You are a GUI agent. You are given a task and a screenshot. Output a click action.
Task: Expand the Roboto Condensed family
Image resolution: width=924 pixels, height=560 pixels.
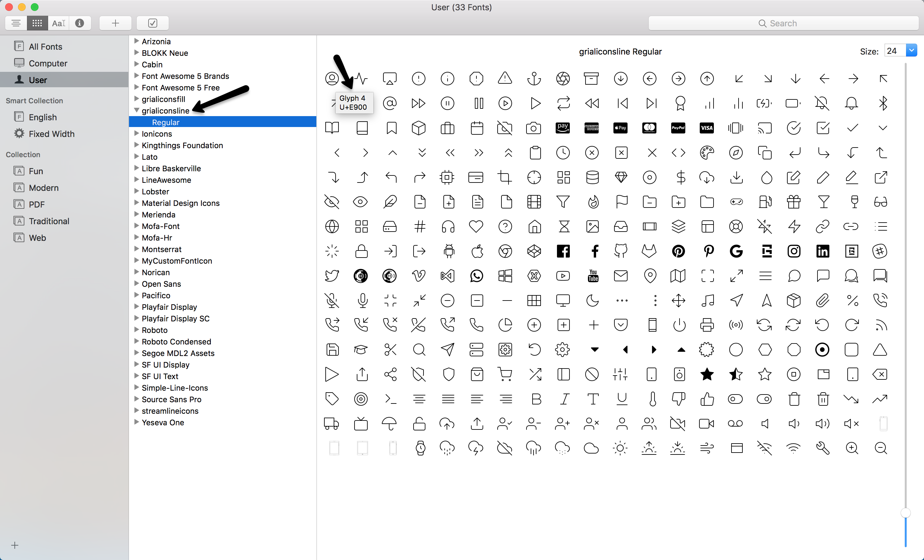(136, 341)
